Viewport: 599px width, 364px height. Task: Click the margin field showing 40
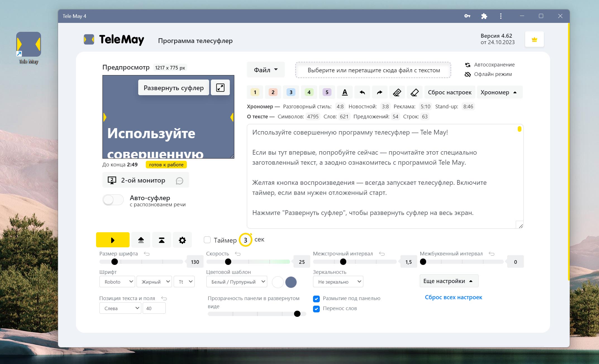click(x=154, y=308)
